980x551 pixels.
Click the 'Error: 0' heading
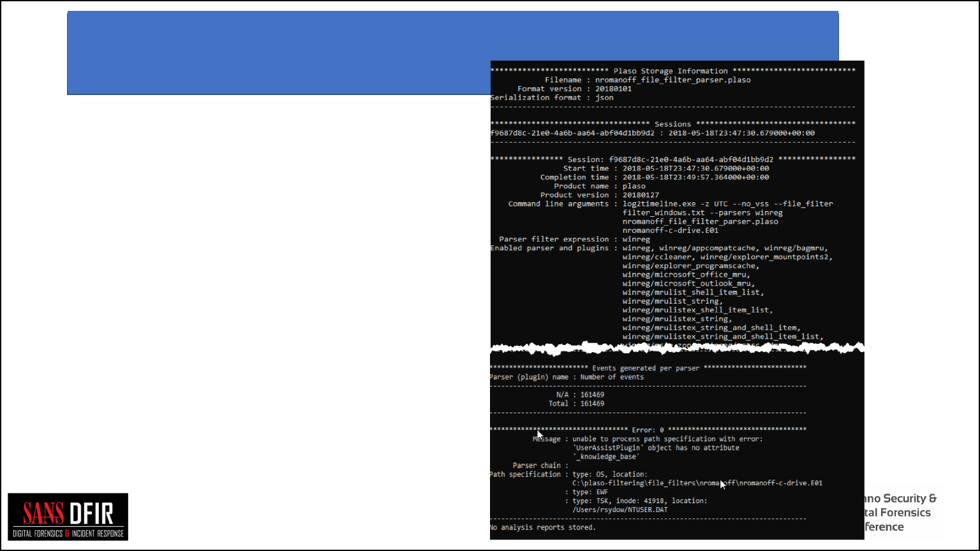coord(648,430)
